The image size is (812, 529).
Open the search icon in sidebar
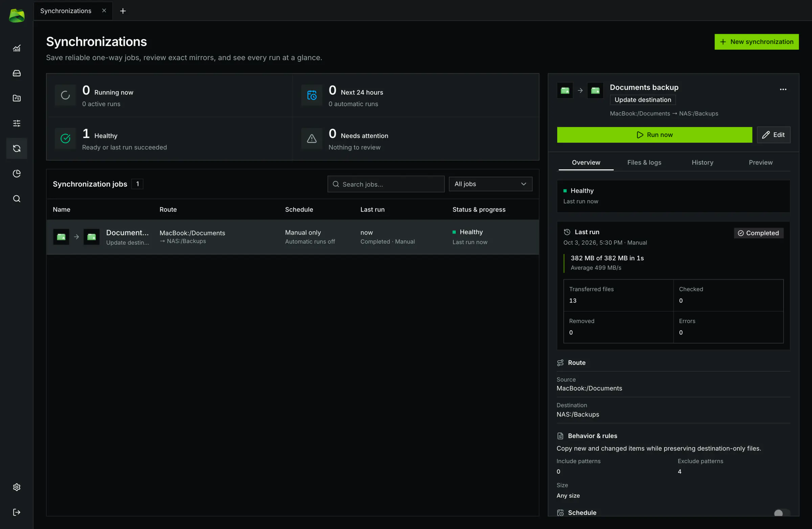click(x=17, y=199)
